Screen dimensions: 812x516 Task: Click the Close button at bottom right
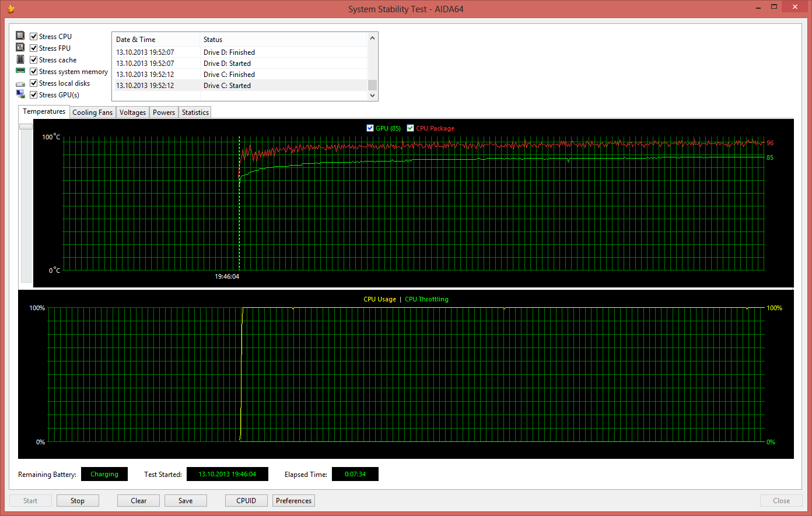[781, 500]
